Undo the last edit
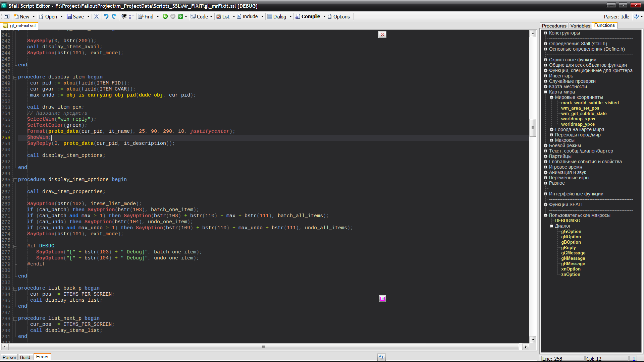 pos(106,16)
